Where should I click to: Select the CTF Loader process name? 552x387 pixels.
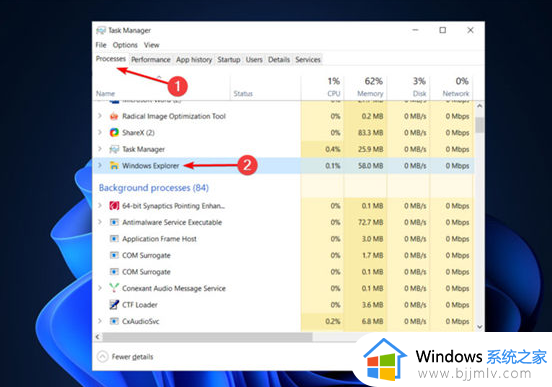click(x=140, y=305)
